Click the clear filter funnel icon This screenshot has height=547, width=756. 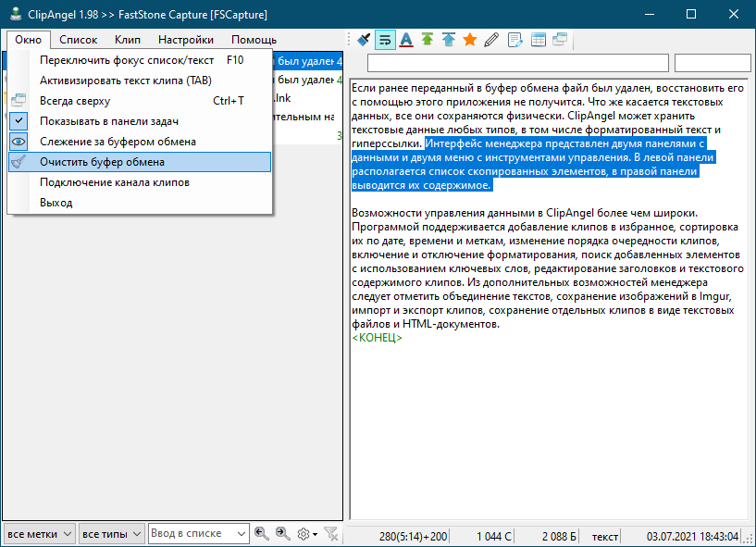[x=331, y=533]
